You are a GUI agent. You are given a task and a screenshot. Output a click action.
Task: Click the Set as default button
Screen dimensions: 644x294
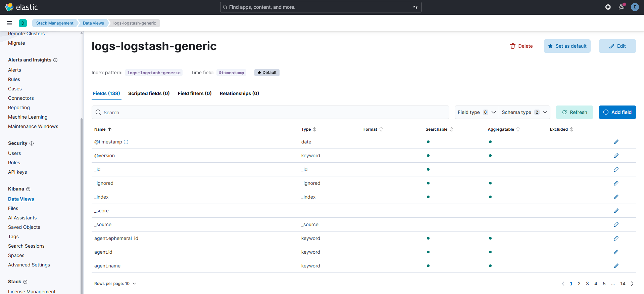(567, 46)
